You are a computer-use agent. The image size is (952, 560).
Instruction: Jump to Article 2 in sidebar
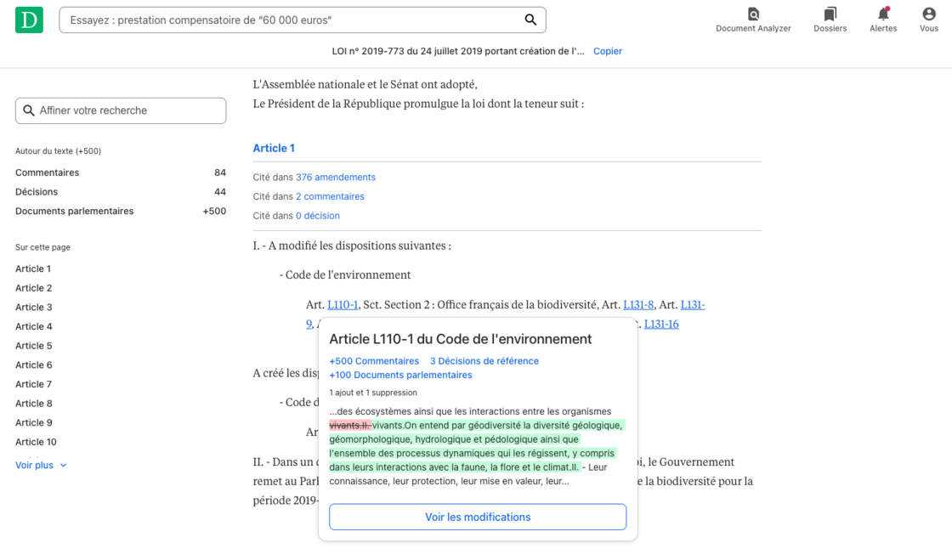click(x=33, y=288)
